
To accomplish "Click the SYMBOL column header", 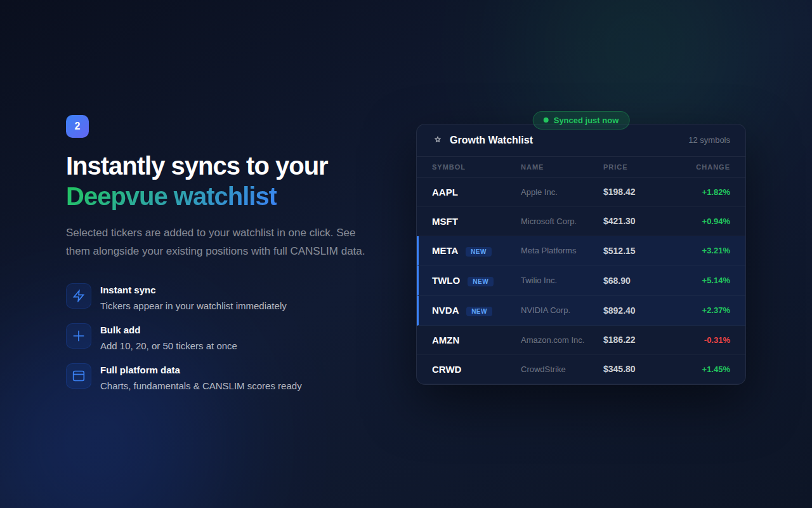I will 449,167.
